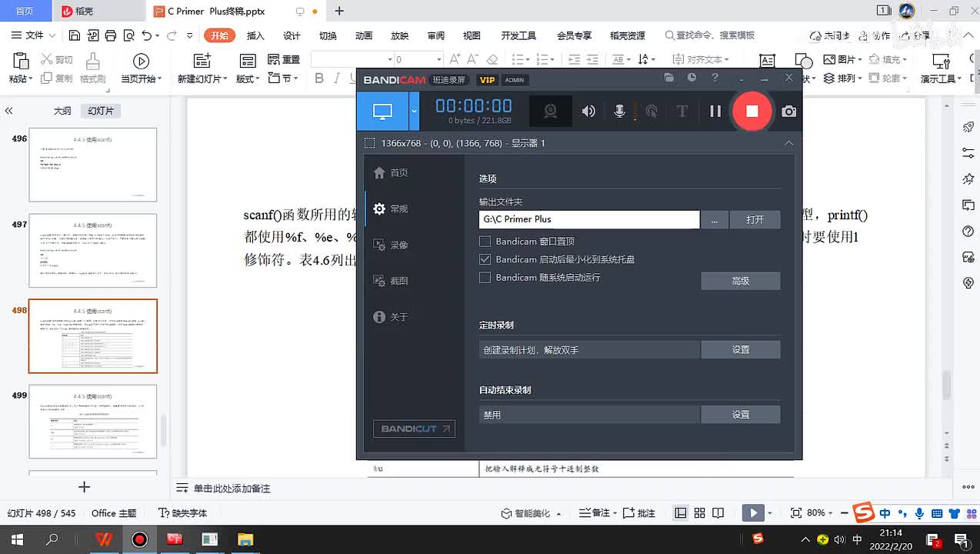Click 缺失字体 in the status bar
This screenshot has height=554, width=980.
pos(183,513)
